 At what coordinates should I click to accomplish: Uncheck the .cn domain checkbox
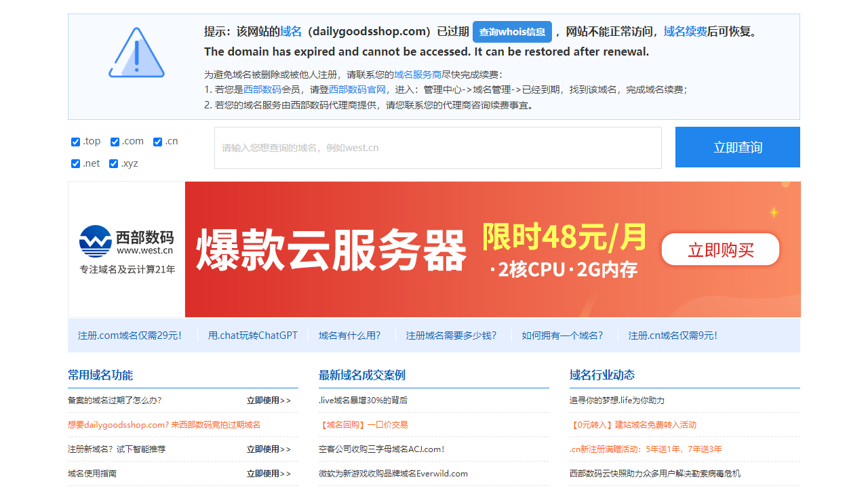157,142
